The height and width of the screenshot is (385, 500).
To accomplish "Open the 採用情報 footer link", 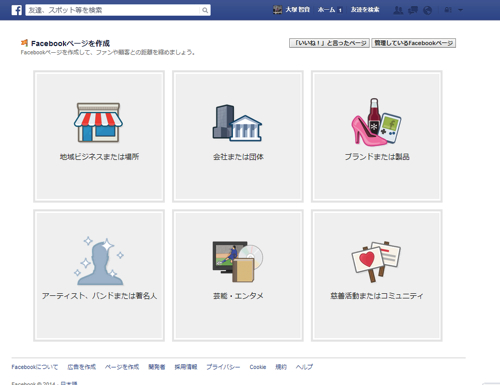I will click(x=186, y=367).
